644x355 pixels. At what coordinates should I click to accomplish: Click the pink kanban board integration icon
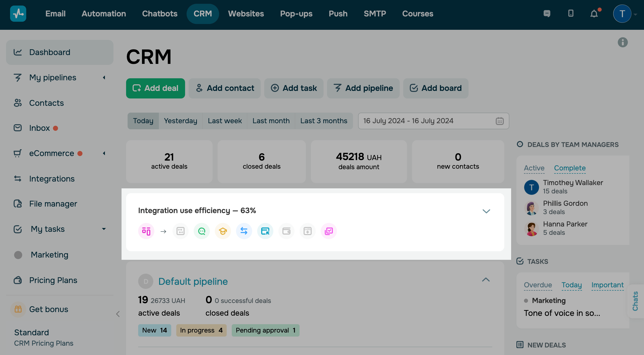click(146, 231)
